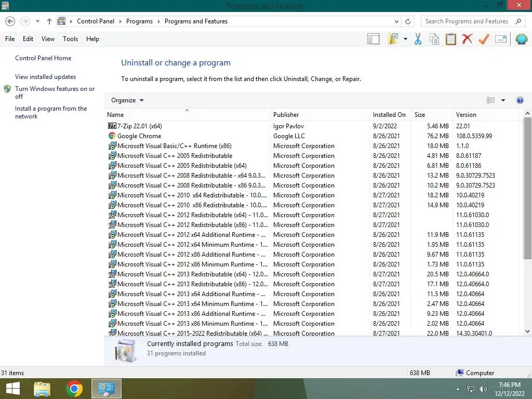Click the Back navigation arrow
This screenshot has height=399, width=532.
click(10, 21)
